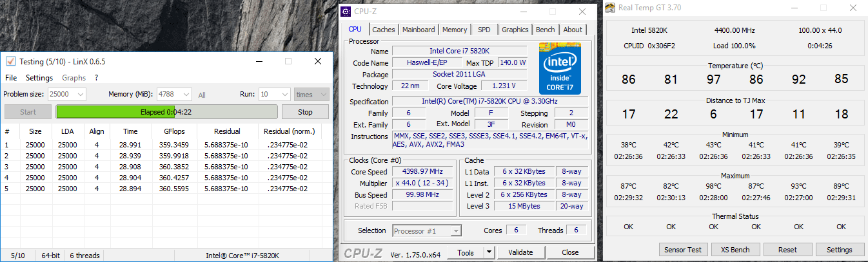Open the Graphs menu in LinX
868x262 pixels.
74,78
